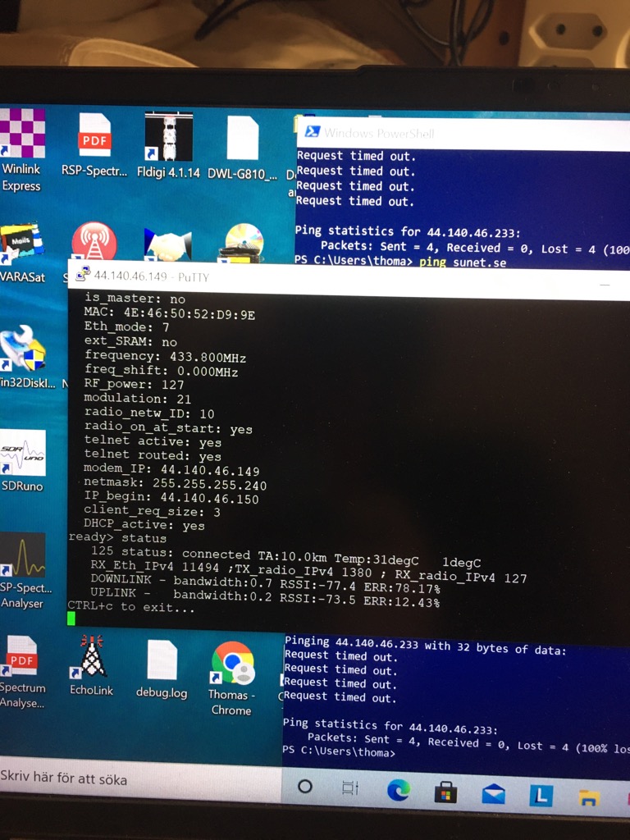Open the debug.log file on desktop
630x840 pixels.
[162, 660]
